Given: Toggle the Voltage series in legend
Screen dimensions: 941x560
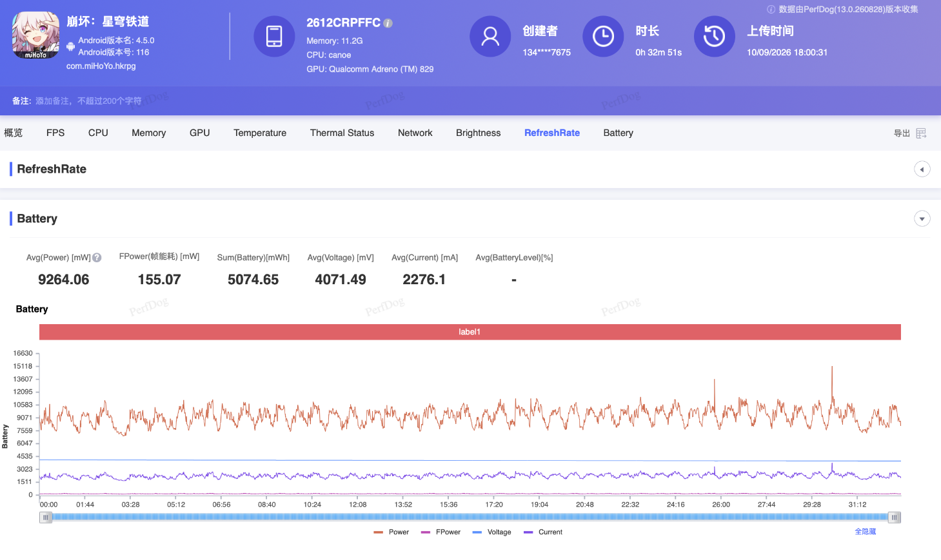Looking at the screenshot, I should coord(492,532).
